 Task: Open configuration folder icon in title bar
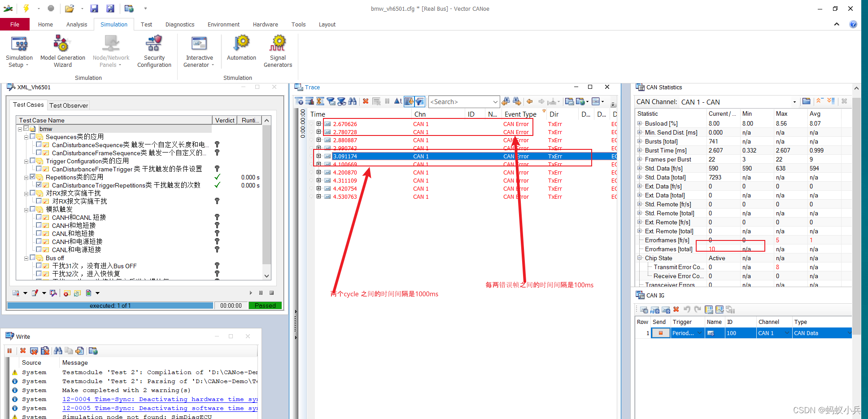click(x=69, y=8)
